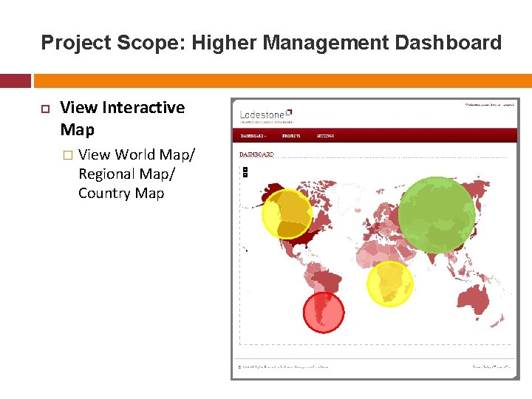Click the Lodestone logo
This screenshot has height=399, width=532.
pos(266,117)
